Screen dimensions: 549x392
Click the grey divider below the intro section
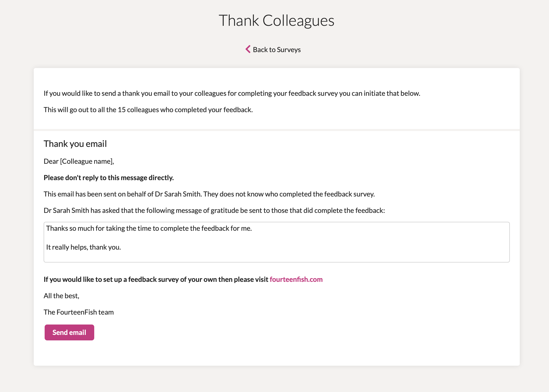click(276, 130)
